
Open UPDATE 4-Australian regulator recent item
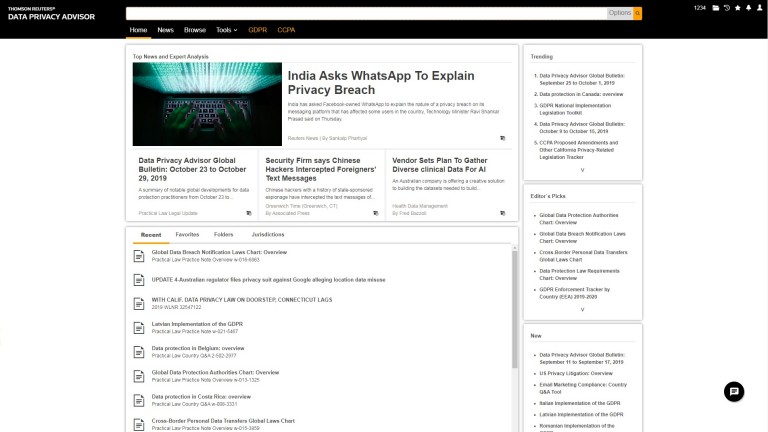(x=268, y=280)
